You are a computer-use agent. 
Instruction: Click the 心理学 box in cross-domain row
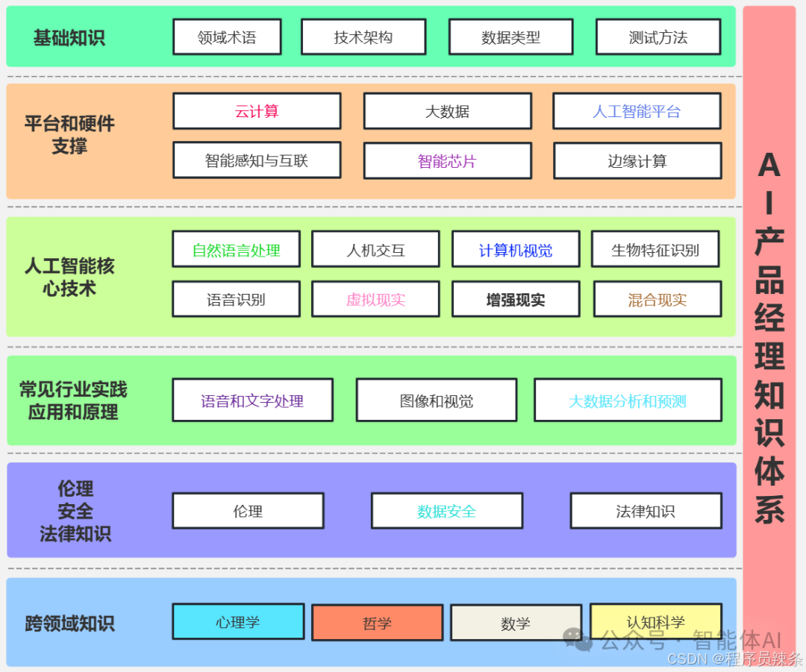click(x=238, y=622)
